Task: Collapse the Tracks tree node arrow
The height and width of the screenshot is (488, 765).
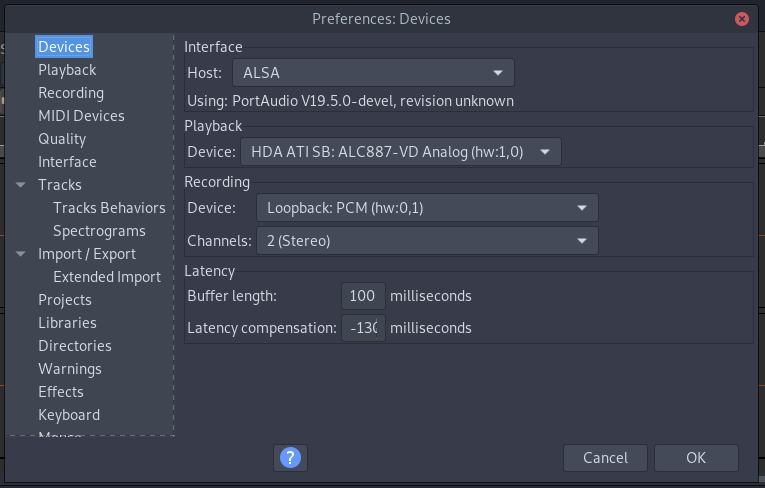Action: click(x=20, y=185)
